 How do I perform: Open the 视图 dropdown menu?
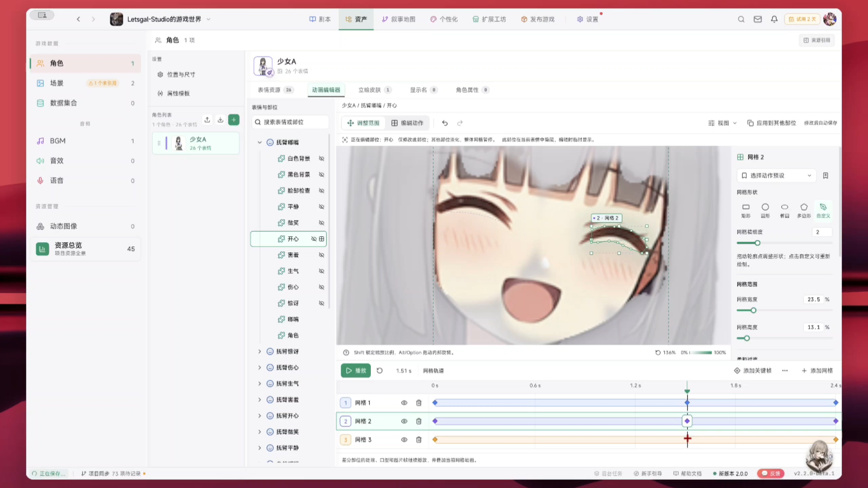tap(723, 123)
